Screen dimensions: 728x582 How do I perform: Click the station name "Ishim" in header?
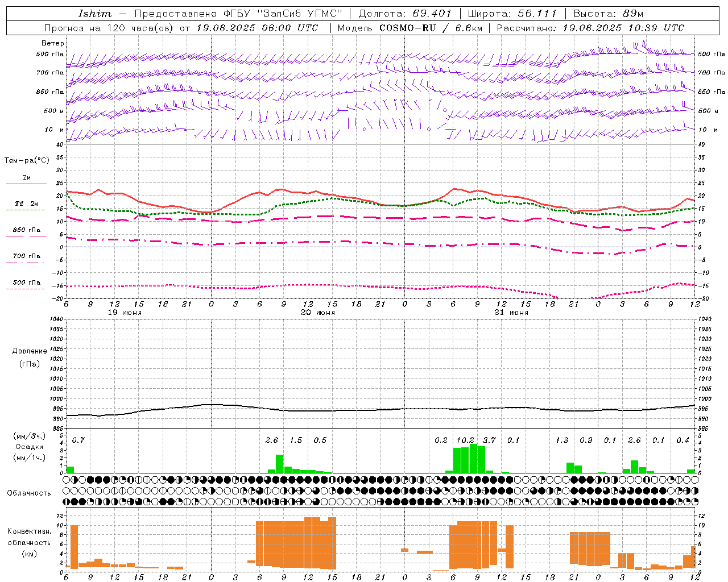[95, 14]
